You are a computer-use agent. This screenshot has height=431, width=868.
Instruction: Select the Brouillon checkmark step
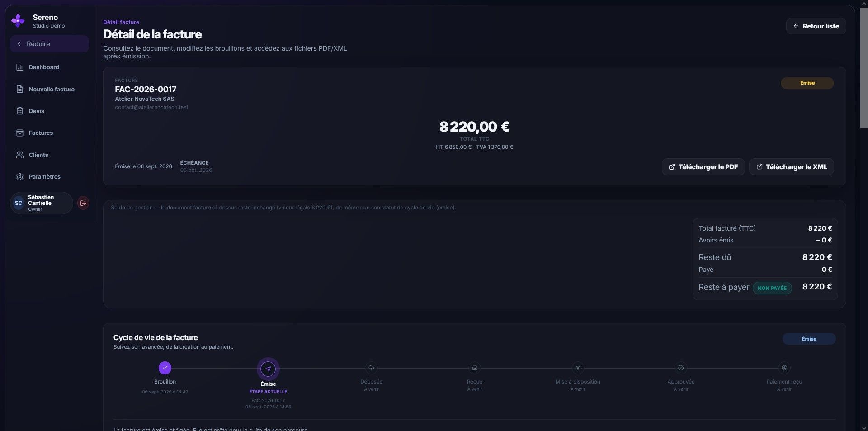[165, 368]
